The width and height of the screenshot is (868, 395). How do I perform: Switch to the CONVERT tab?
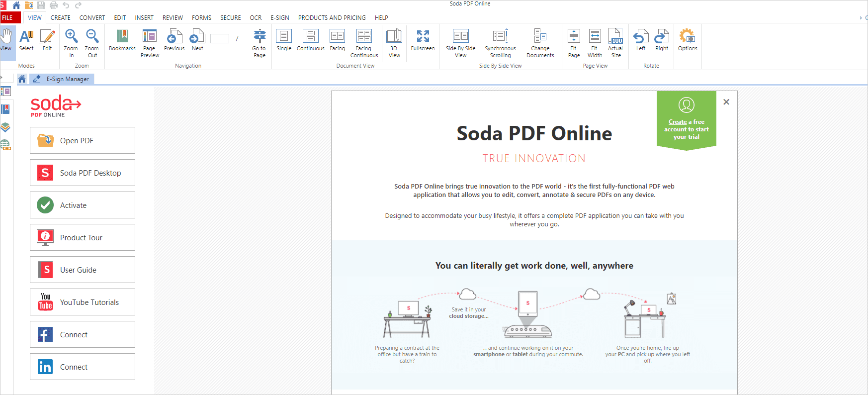tap(92, 17)
